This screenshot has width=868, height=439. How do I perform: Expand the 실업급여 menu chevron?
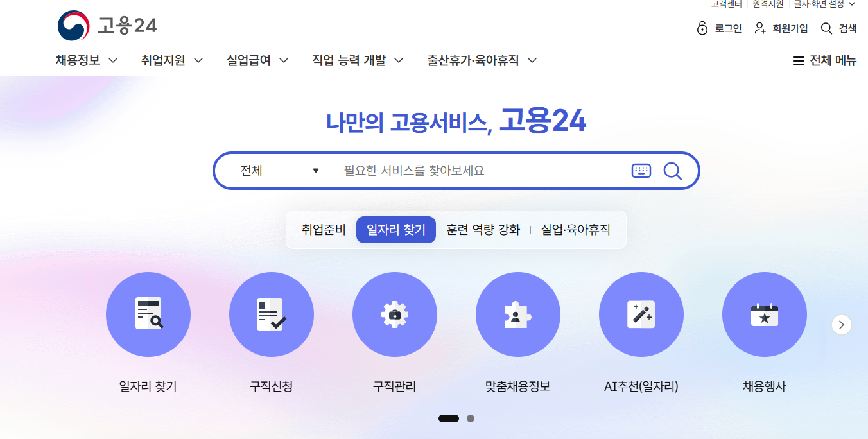(284, 61)
